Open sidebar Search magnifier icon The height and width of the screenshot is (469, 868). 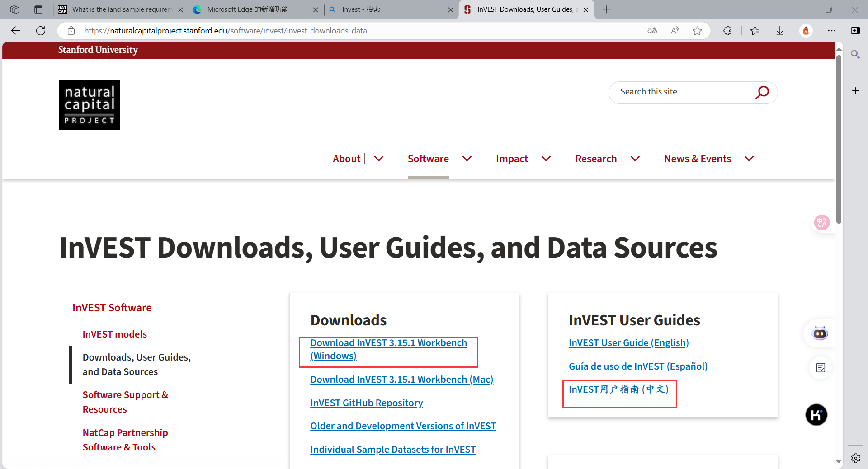855,55
